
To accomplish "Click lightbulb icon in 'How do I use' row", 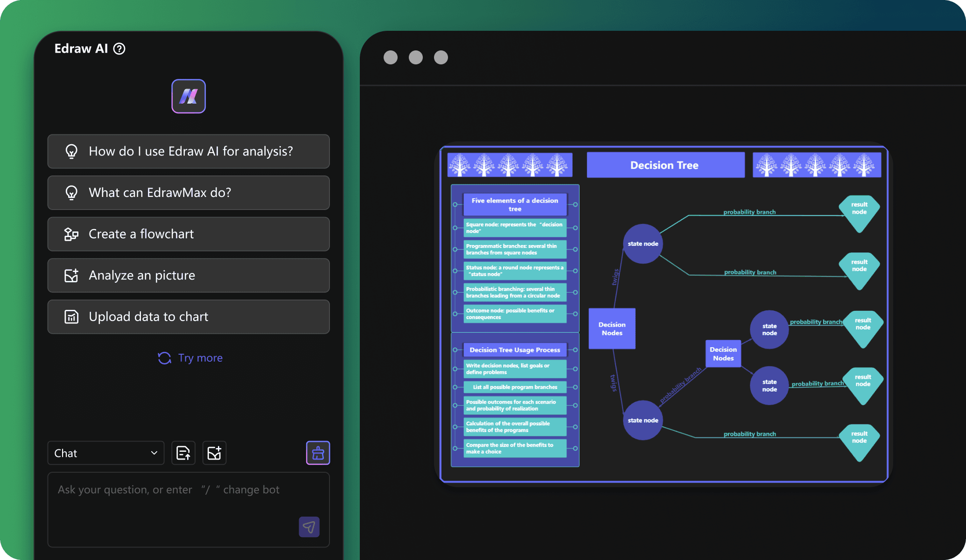I will (x=71, y=151).
